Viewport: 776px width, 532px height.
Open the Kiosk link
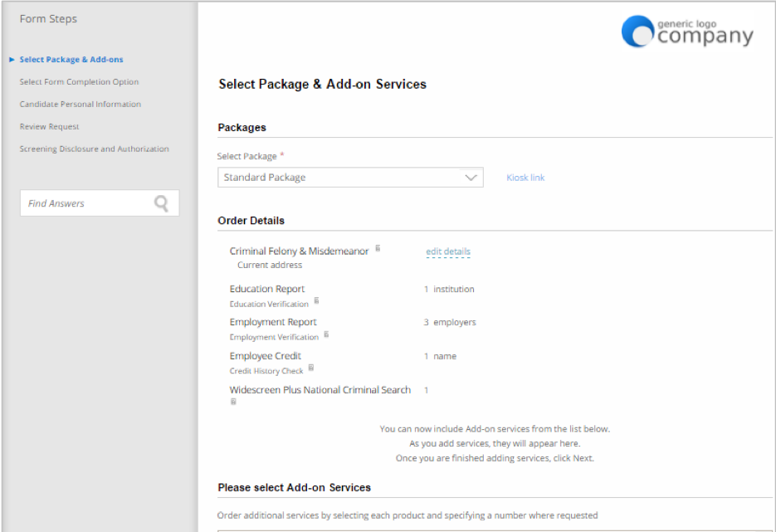tap(525, 177)
